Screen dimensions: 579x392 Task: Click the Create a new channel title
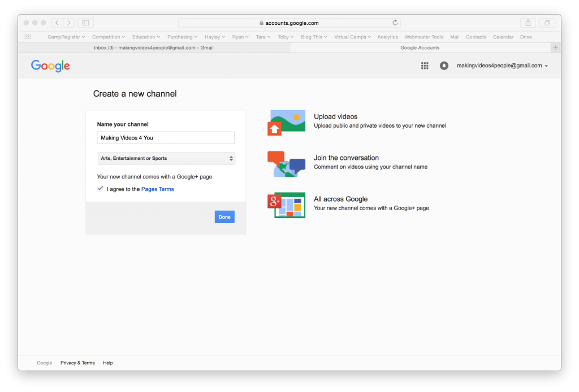(135, 94)
